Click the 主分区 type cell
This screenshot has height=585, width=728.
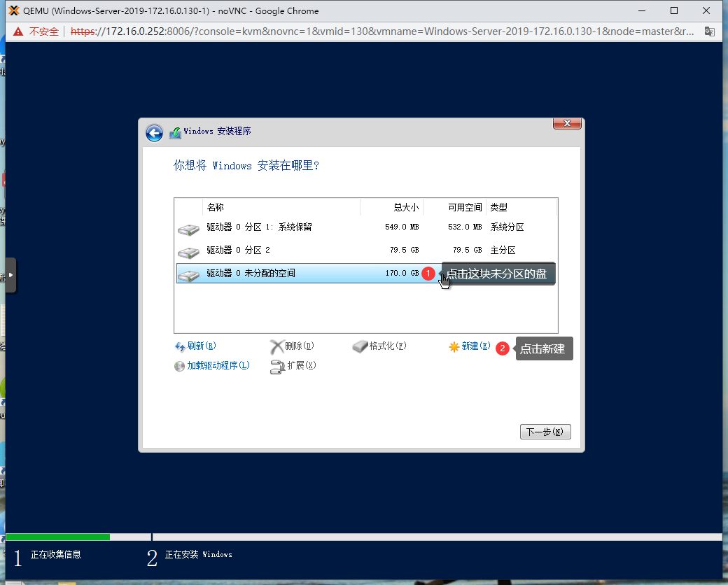pyautogui.click(x=503, y=251)
